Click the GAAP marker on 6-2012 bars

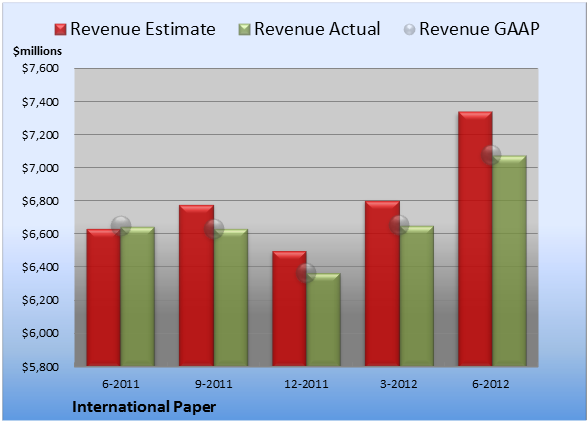[x=491, y=155]
